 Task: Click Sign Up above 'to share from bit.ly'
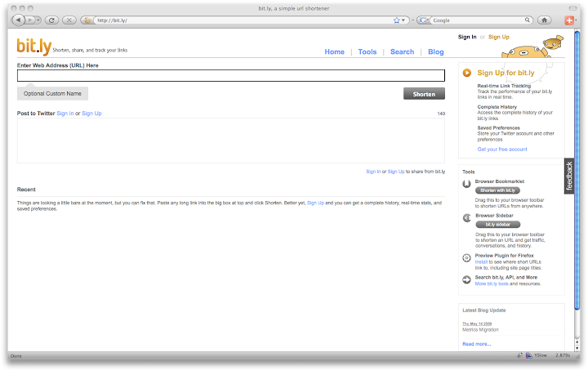396,172
